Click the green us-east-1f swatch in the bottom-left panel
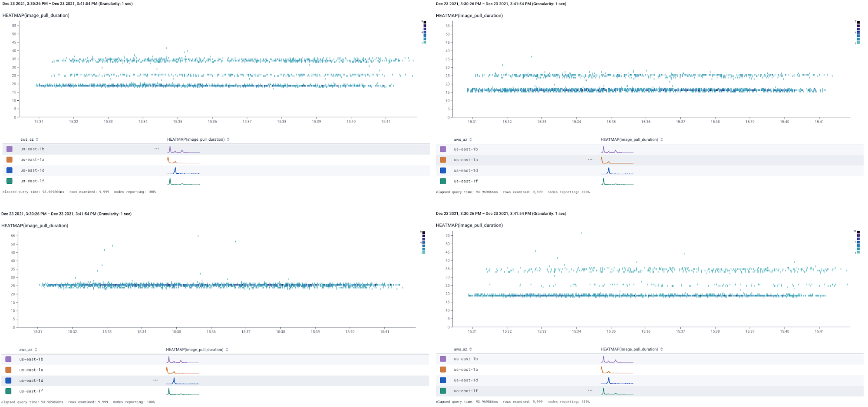This screenshot has height=407, width=868. tap(8, 391)
